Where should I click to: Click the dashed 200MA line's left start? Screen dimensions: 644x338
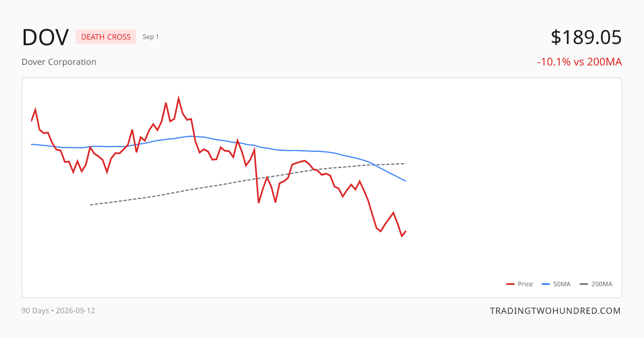click(x=90, y=205)
